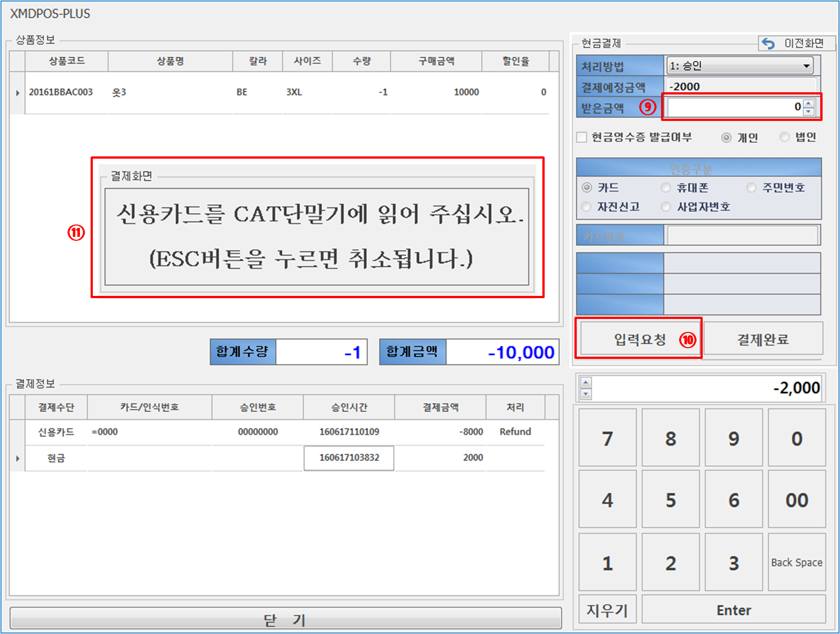The height and width of the screenshot is (634, 840).
Task: Tap keypad number 3
Action: tap(734, 562)
